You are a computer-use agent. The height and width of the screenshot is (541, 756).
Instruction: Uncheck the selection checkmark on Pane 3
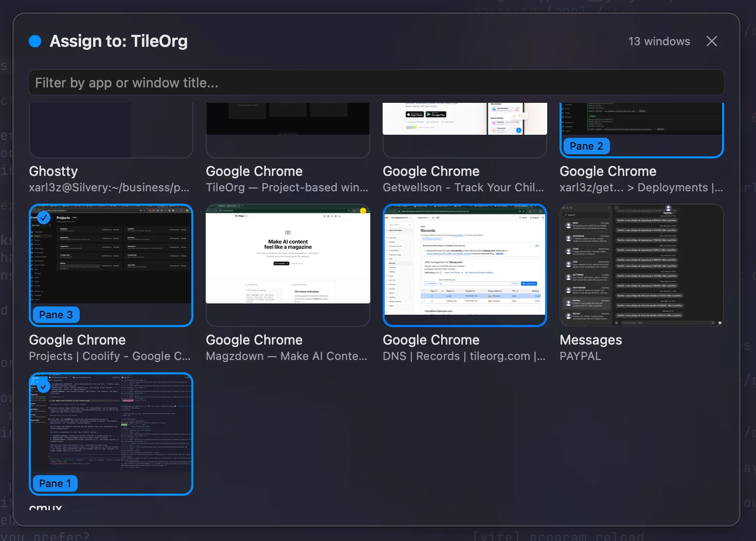(x=44, y=218)
